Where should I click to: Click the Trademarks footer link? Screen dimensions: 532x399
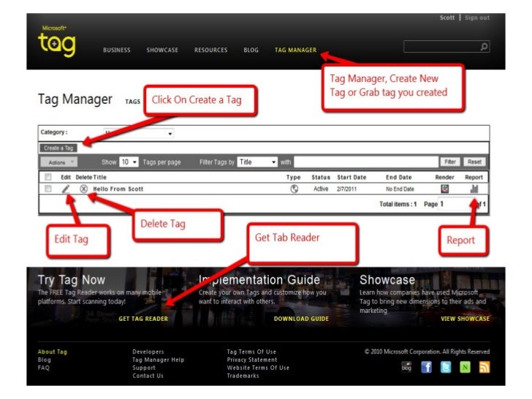(x=243, y=376)
